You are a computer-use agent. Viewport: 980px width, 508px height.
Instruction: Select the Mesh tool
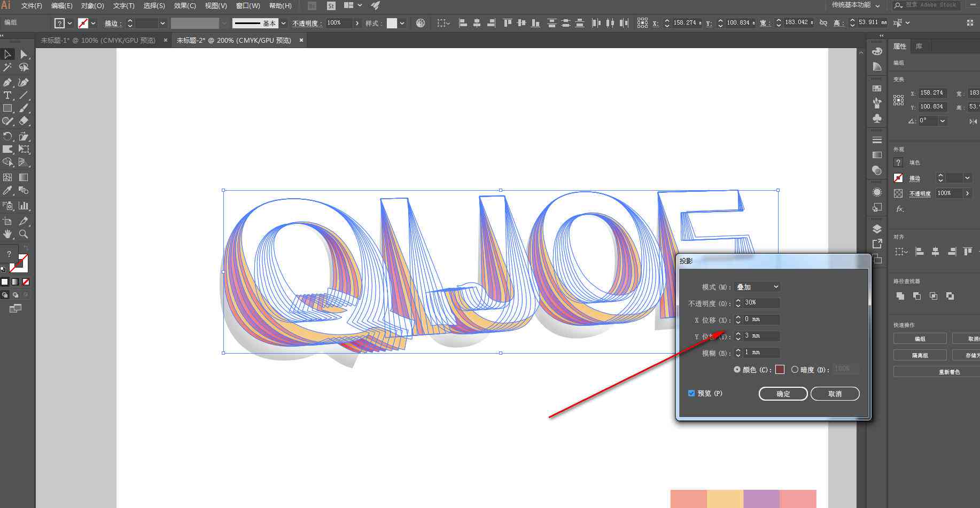tap(7, 177)
